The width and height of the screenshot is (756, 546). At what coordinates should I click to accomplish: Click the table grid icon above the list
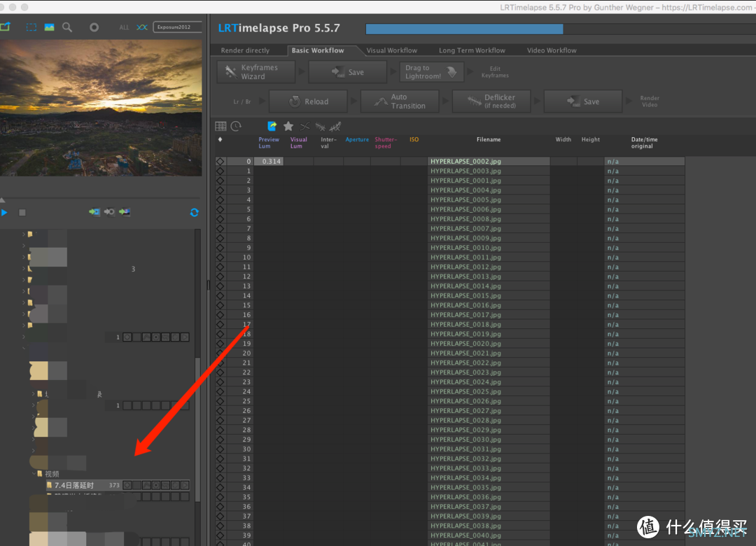coord(220,127)
